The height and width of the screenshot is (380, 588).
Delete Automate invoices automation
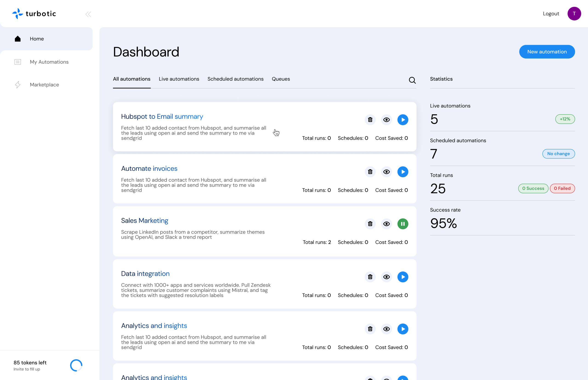(370, 172)
